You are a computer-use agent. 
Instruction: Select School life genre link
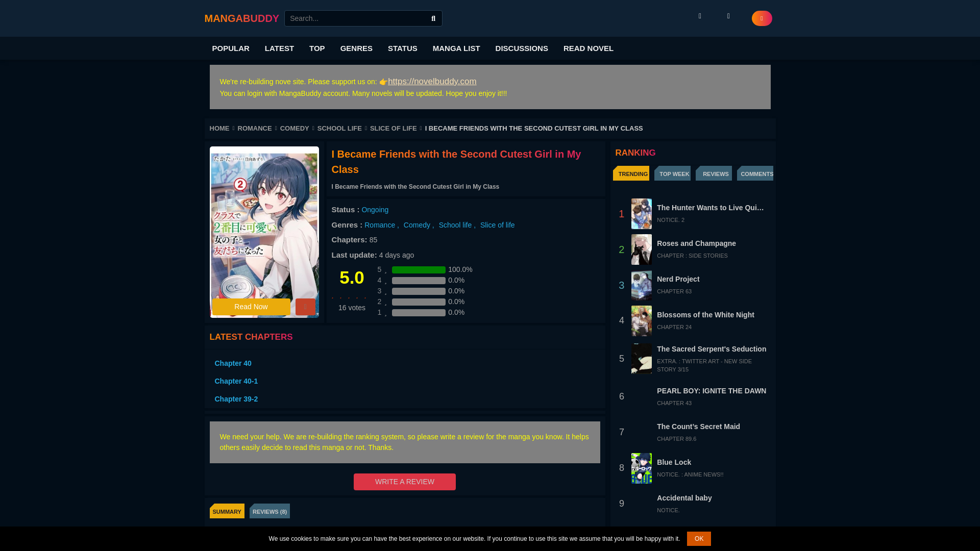(455, 225)
